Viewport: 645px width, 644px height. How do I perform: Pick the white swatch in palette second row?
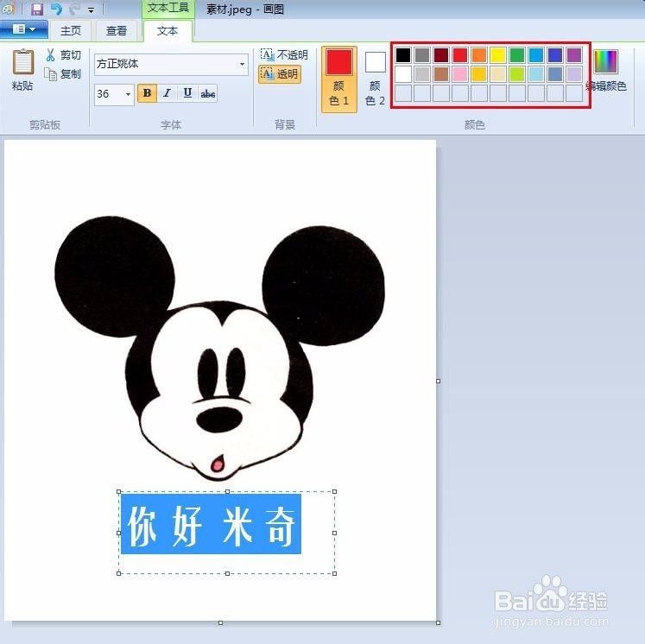coord(403,74)
